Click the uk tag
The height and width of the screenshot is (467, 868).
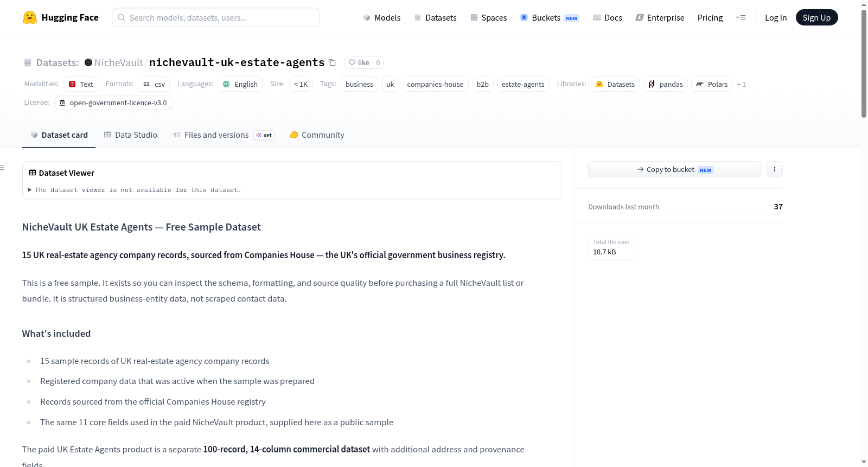click(390, 84)
